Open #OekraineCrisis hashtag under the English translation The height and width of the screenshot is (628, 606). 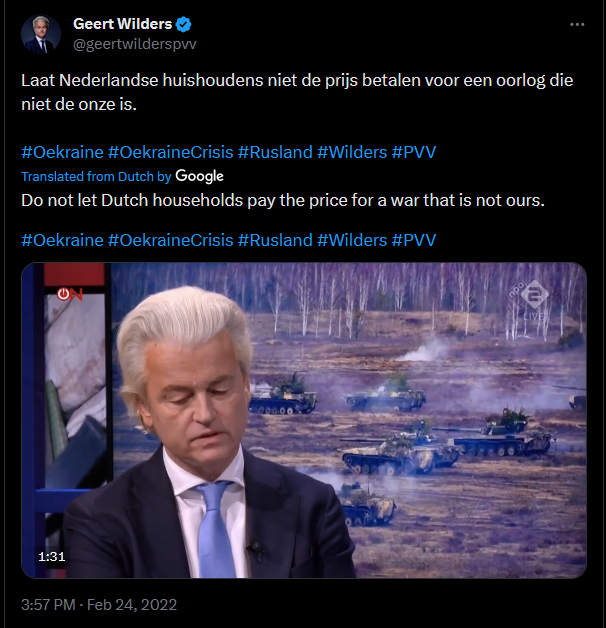pos(171,240)
